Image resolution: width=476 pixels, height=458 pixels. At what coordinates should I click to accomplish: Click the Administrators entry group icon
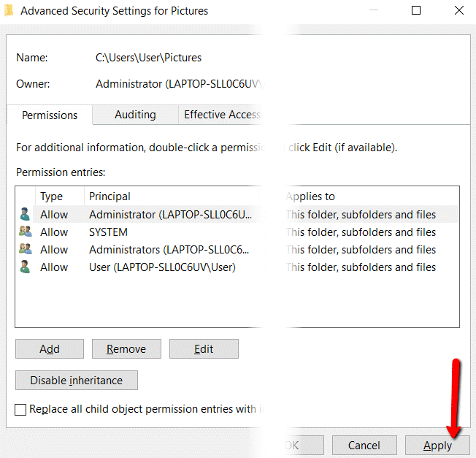[26, 250]
